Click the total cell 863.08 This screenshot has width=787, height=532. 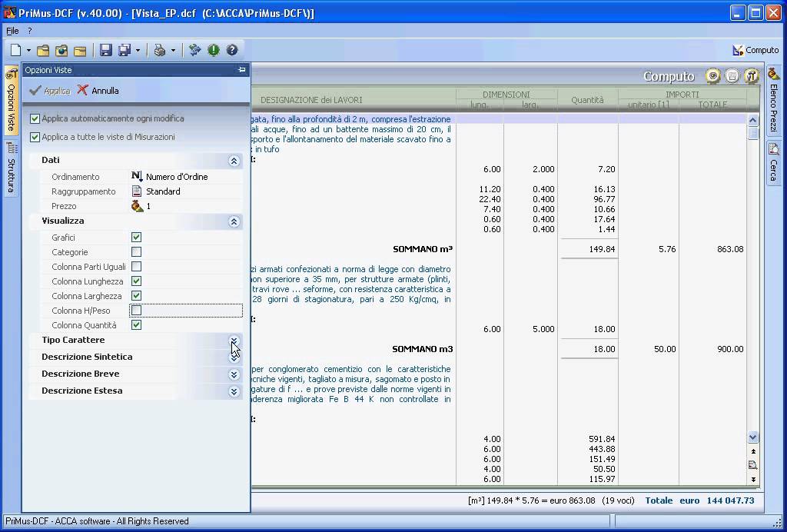click(730, 249)
